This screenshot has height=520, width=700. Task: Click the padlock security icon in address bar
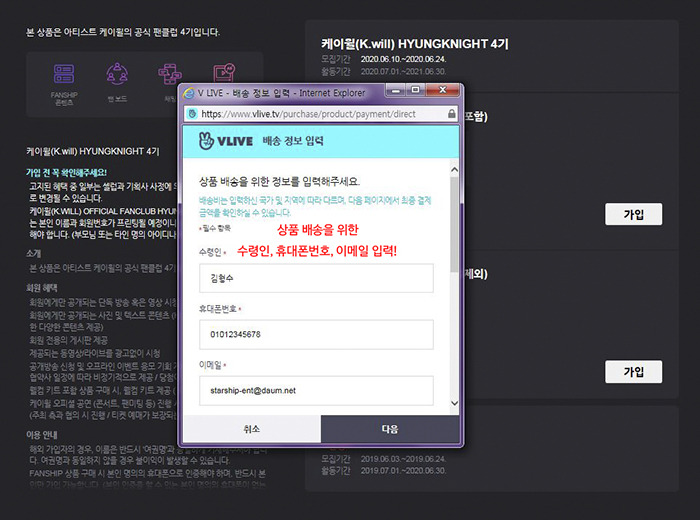(451, 114)
